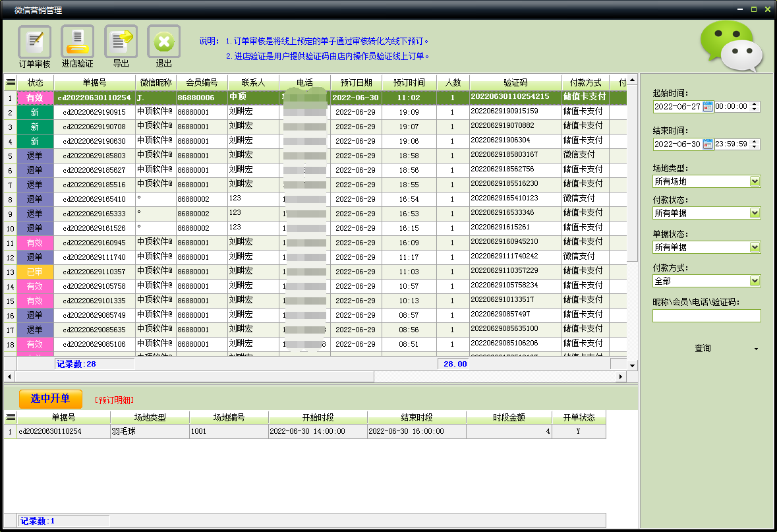Sort the orders by 单据号 column header

pyautogui.click(x=94, y=82)
